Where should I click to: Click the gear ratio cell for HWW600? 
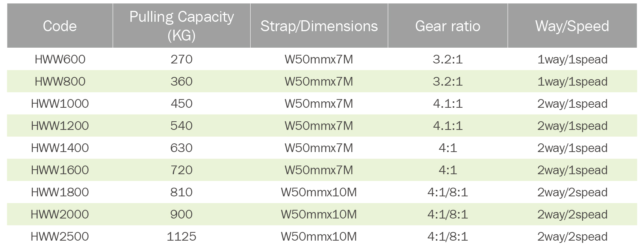[x=447, y=59]
